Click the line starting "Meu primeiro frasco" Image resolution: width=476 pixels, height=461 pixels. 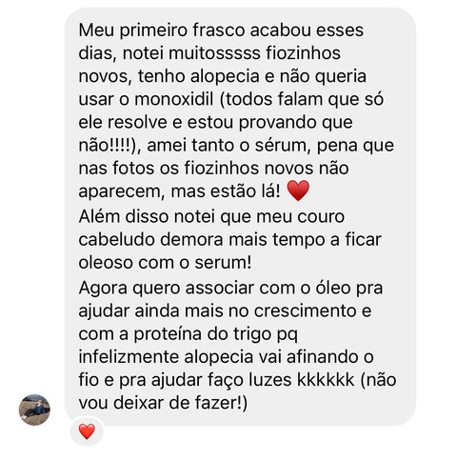pyautogui.click(x=221, y=30)
